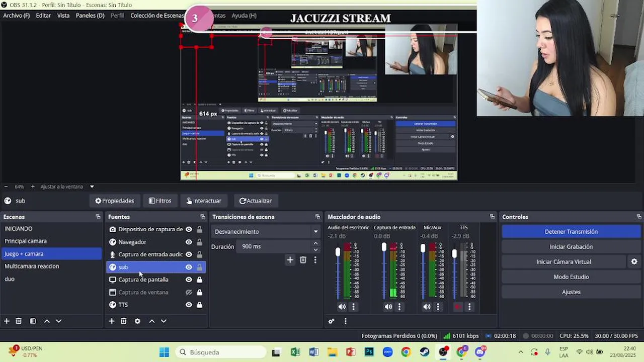Open the Audio del escritorio three-dot options
The image size is (644, 362).
pyautogui.click(x=353, y=307)
